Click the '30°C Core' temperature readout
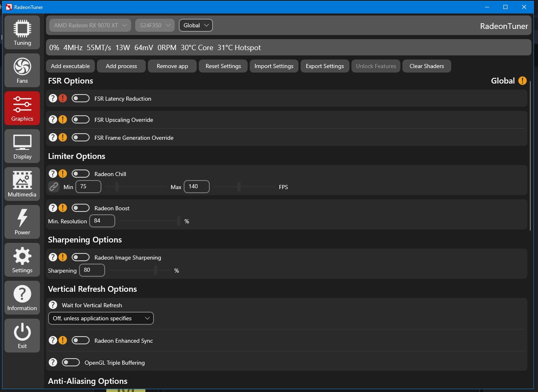Viewport: 538px width, 392px height. [197, 47]
